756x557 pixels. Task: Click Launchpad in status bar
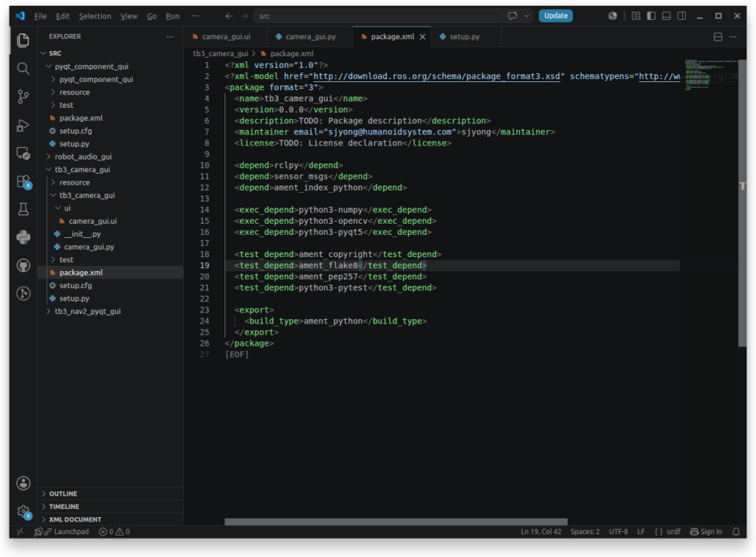66,531
